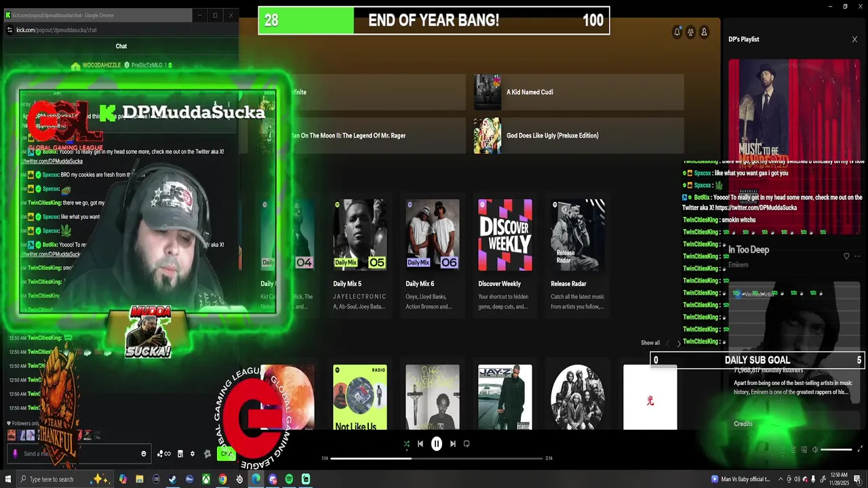The image size is (868, 488).
Task: Open Kick chat settings gear
Action: (193, 453)
